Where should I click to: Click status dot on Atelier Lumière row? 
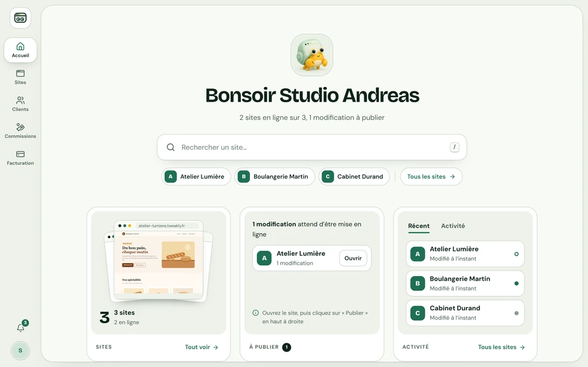[x=516, y=254]
